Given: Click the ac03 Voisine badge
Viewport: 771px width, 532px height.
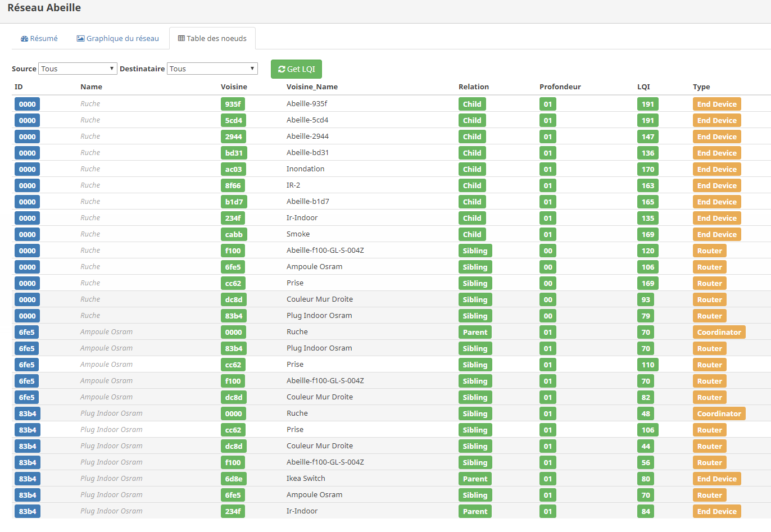Looking at the screenshot, I should pyautogui.click(x=233, y=169).
